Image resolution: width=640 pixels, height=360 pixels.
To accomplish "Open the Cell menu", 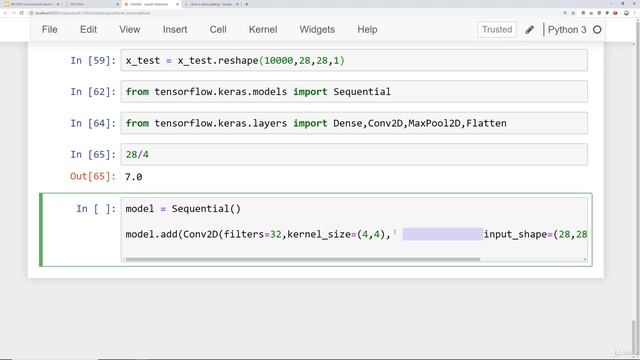I will [x=218, y=30].
